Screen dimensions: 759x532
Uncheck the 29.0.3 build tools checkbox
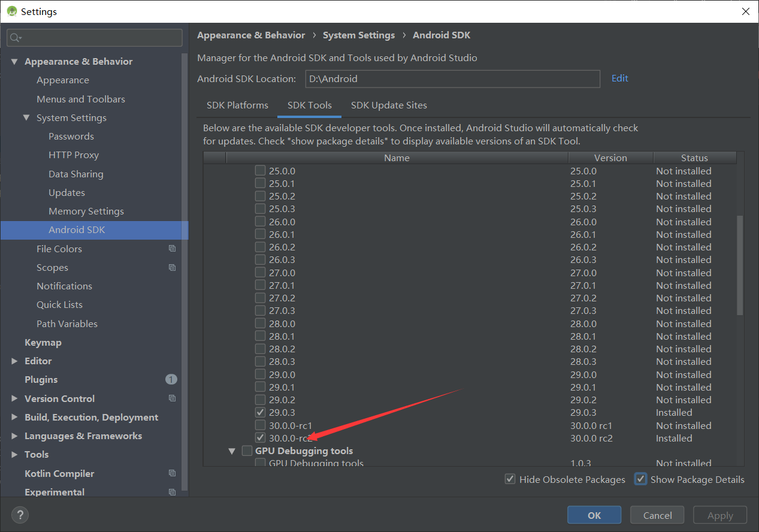260,412
